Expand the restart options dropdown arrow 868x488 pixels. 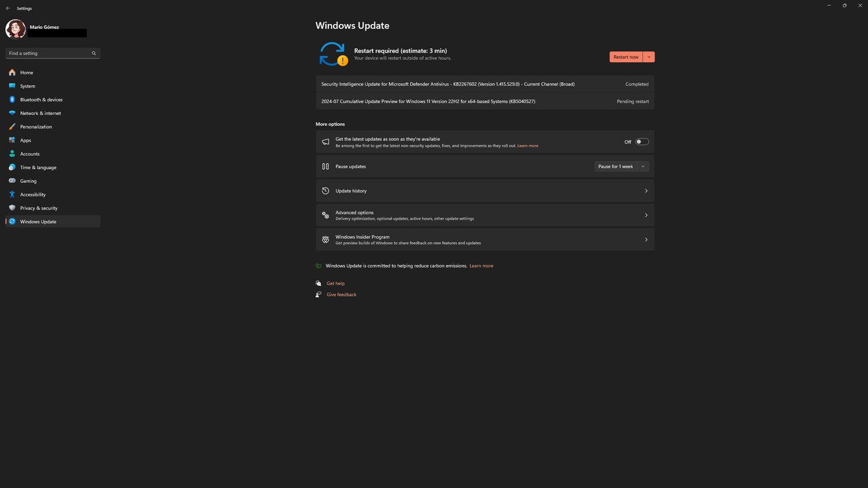649,57
